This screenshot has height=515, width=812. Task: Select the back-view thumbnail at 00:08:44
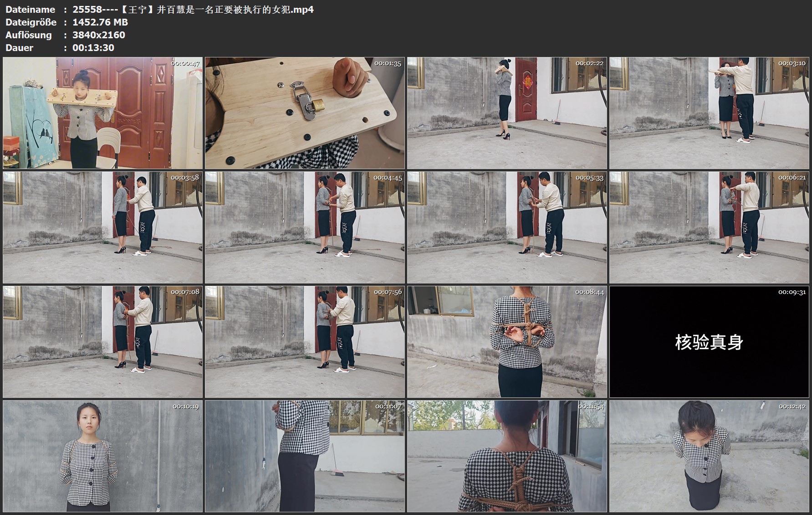pyautogui.click(x=507, y=342)
